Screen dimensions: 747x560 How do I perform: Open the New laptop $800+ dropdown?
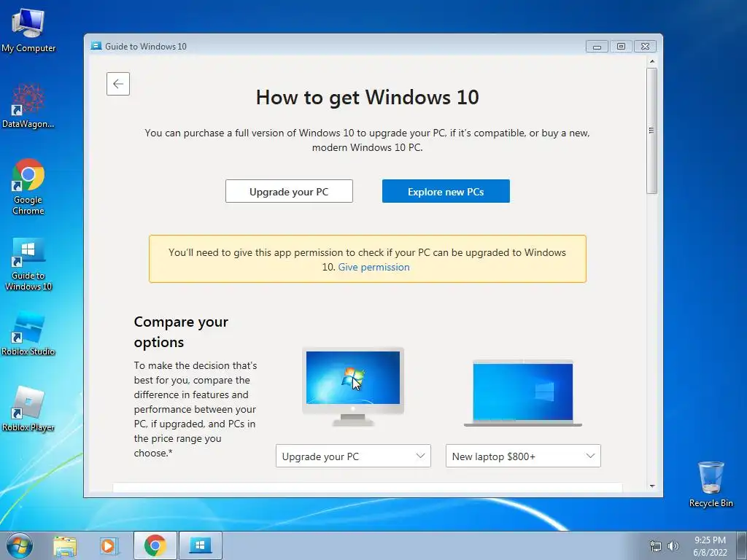click(x=523, y=456)
